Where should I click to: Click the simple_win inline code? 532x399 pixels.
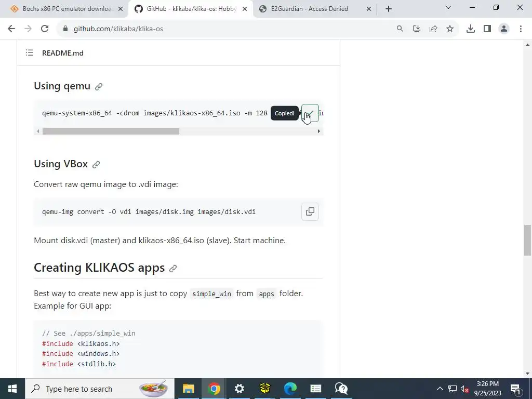(212, 294)
